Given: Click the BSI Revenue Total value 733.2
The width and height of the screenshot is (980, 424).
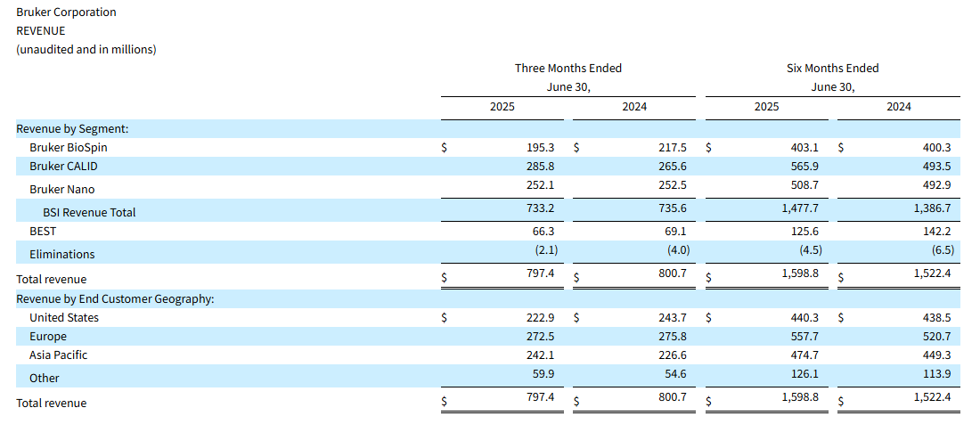Looking at the screenshot, I should click(541, 208).
